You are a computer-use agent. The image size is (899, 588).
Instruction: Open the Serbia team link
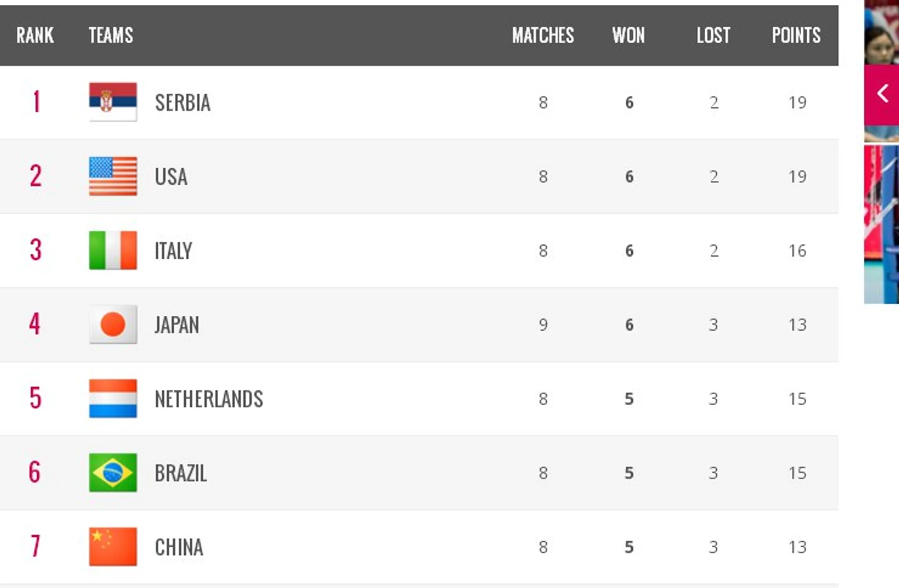pyautogui.click(x=182, y=103)
